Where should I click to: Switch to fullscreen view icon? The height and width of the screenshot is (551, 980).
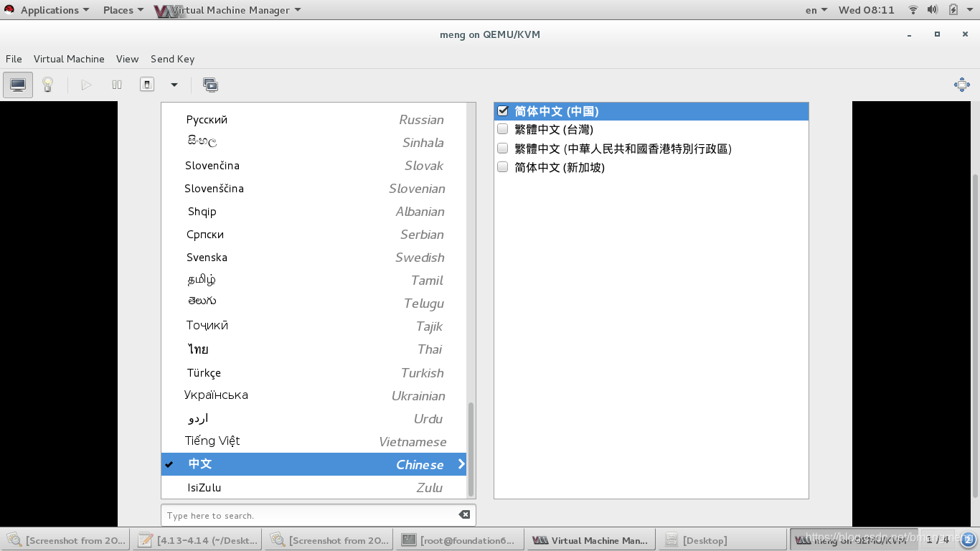pos(962,85)
